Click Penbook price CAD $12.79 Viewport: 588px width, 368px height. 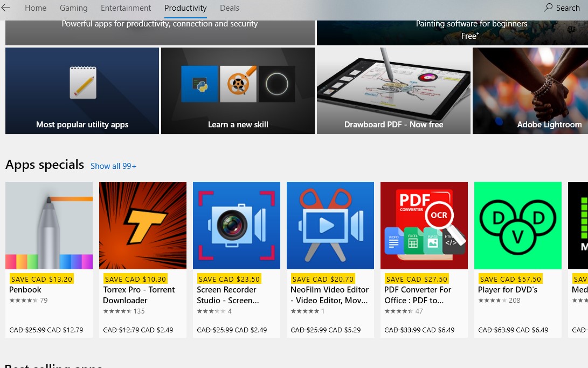65,330
